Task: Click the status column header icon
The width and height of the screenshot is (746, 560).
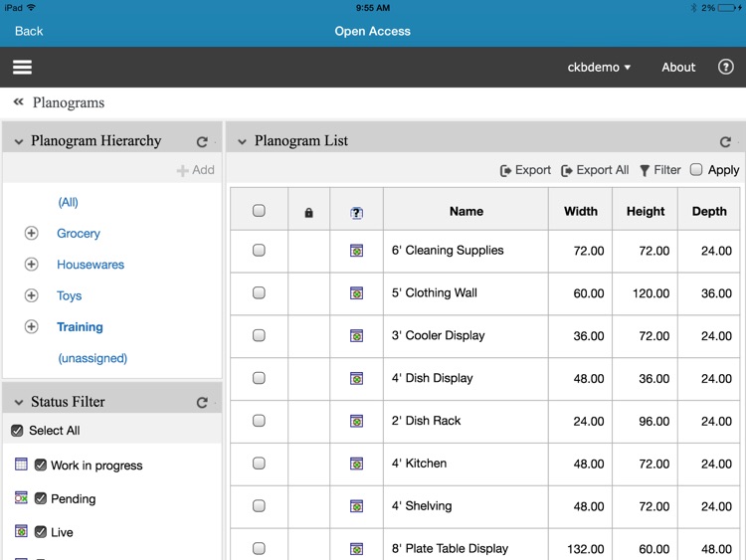Action: coord(356,213)
